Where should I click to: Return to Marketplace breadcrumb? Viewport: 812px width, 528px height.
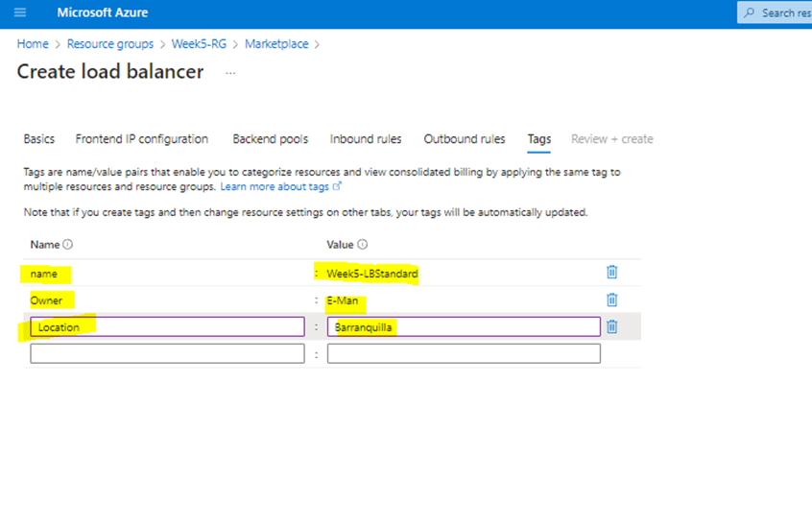pyautogui.click(x=276, y=44)
